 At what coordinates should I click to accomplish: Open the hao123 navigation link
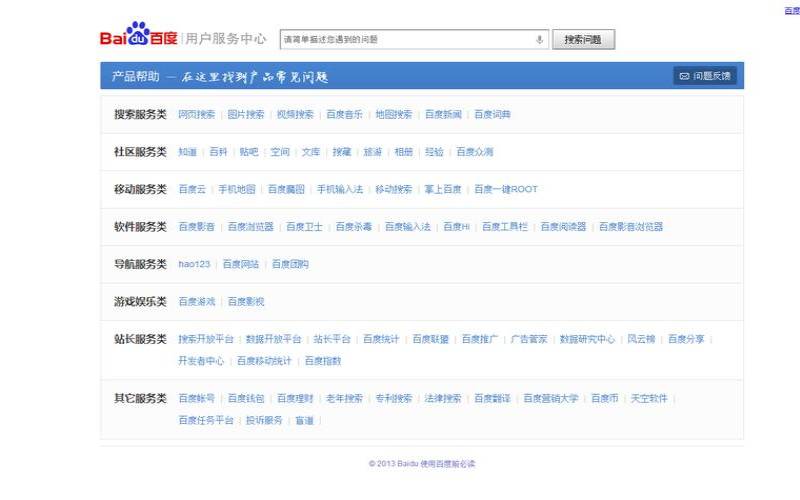point(194,264)
